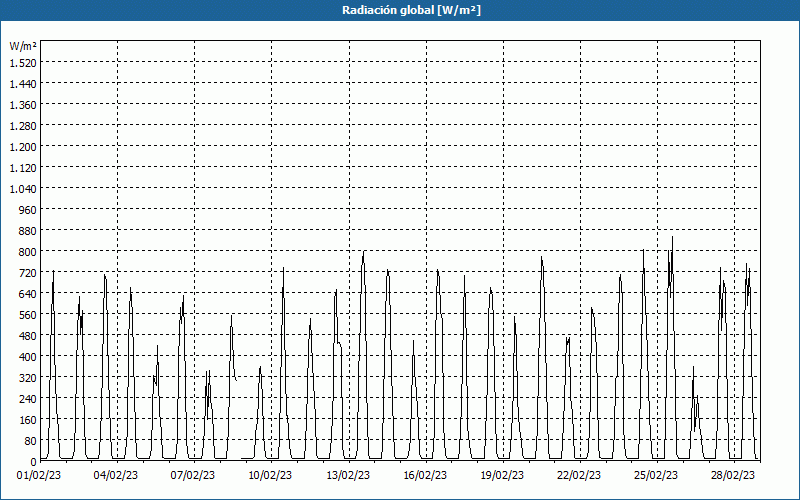Click the 640 y-axis label

28,293
